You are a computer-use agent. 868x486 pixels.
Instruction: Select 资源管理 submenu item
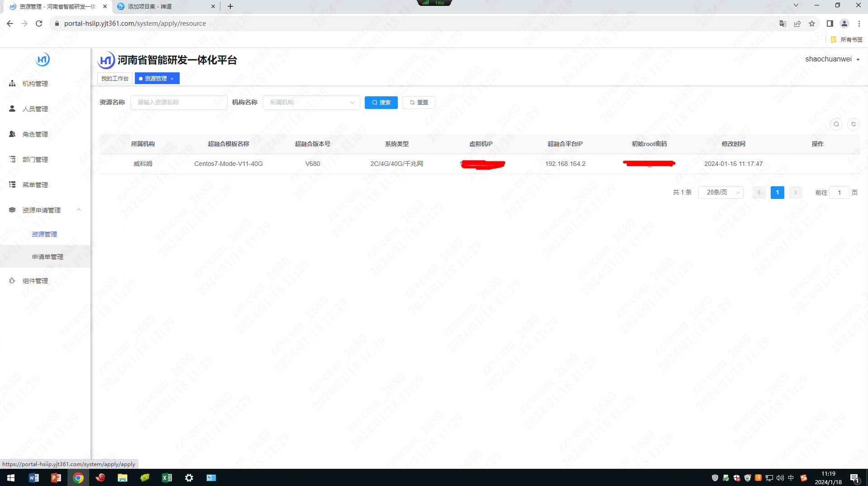[44, 234]
